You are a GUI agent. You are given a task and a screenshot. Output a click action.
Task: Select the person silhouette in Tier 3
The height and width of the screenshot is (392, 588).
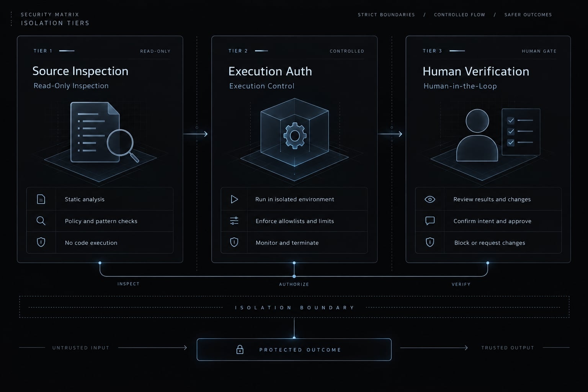(477, 135)
